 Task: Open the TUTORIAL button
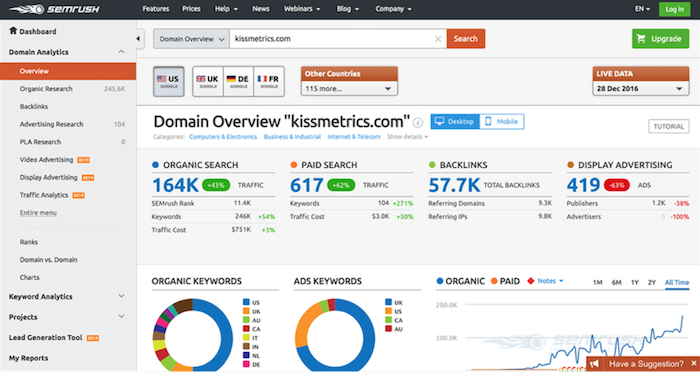[x=668, y=126]
